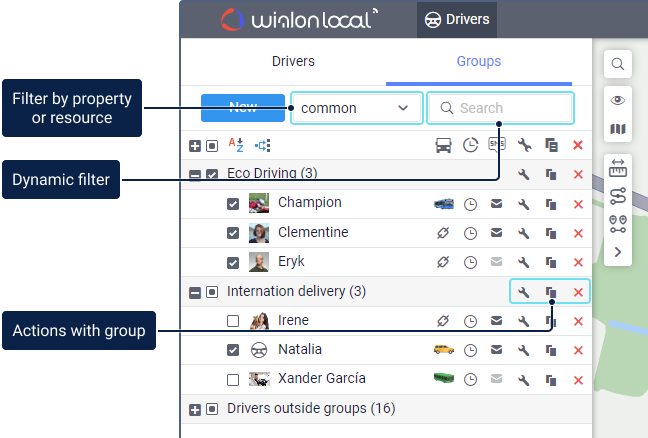Tick the Xander García checkbox
Screen dimensions: 648x438
(233, 380)
